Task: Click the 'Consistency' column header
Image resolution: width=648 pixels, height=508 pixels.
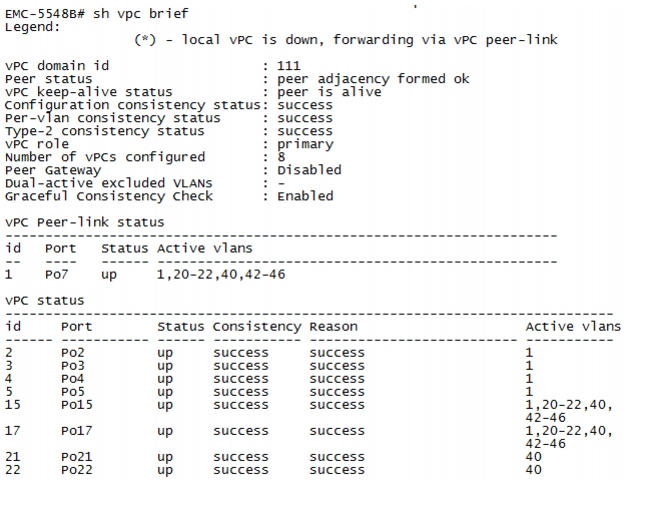Action: [x=257, y=327]
